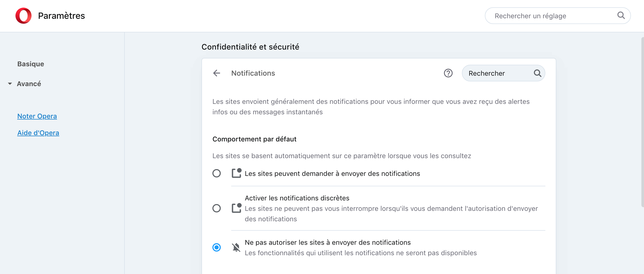Open the Avancé settings section
644x274 pixels.
click(x=29, y=84)
